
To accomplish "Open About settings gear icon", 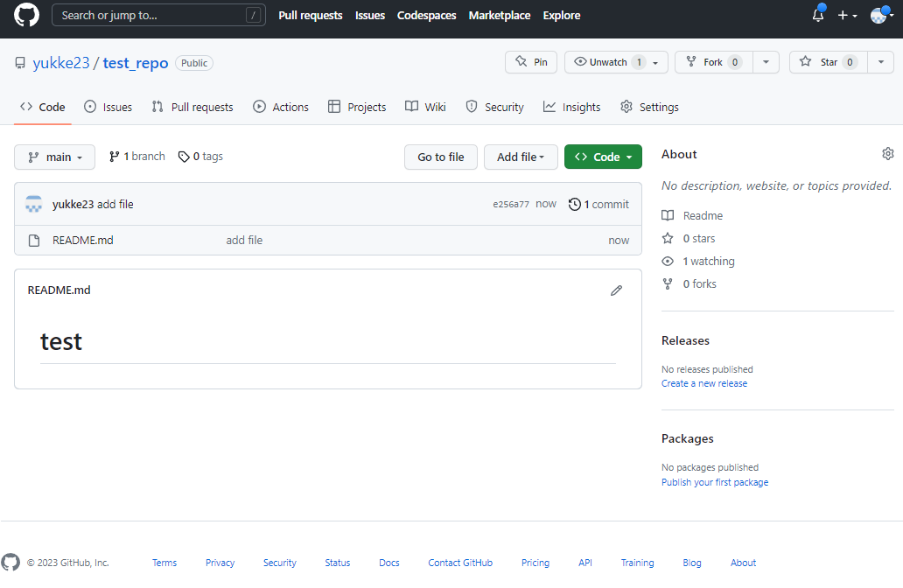I will click(887, 154).
